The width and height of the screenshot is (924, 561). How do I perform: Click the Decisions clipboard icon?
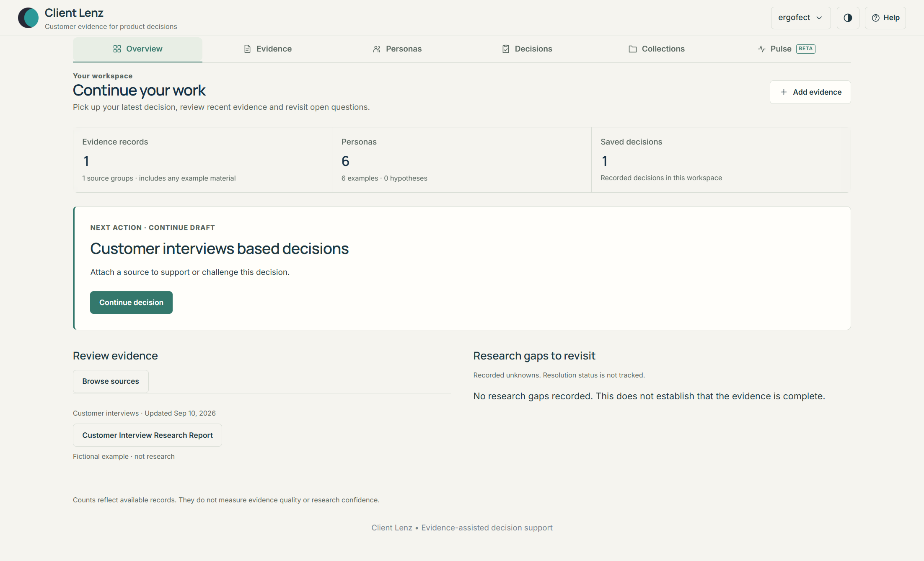506,49
